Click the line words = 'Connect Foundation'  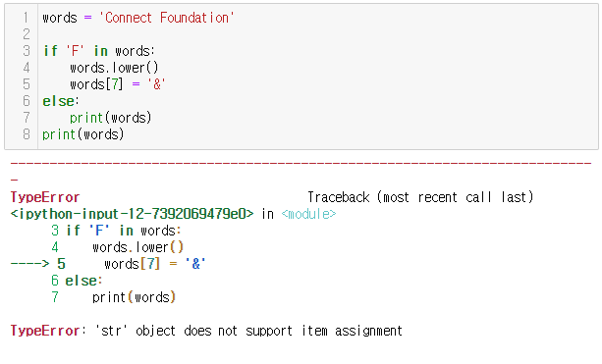[138, 18]
